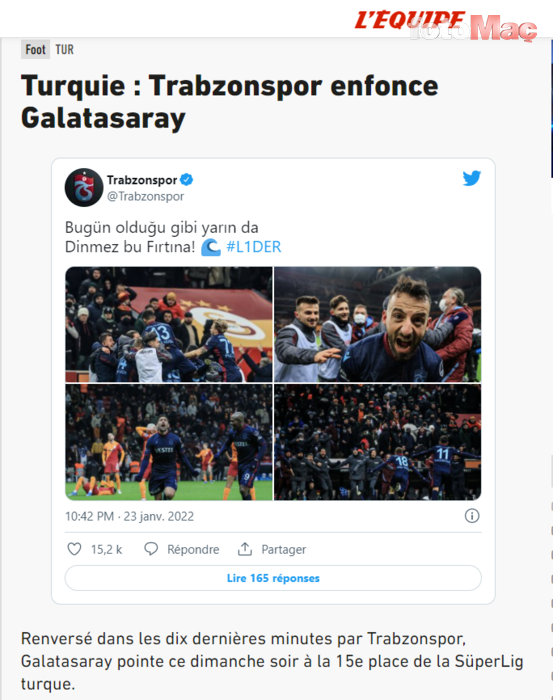Like the tweet with the heart icon

[74, 549]
